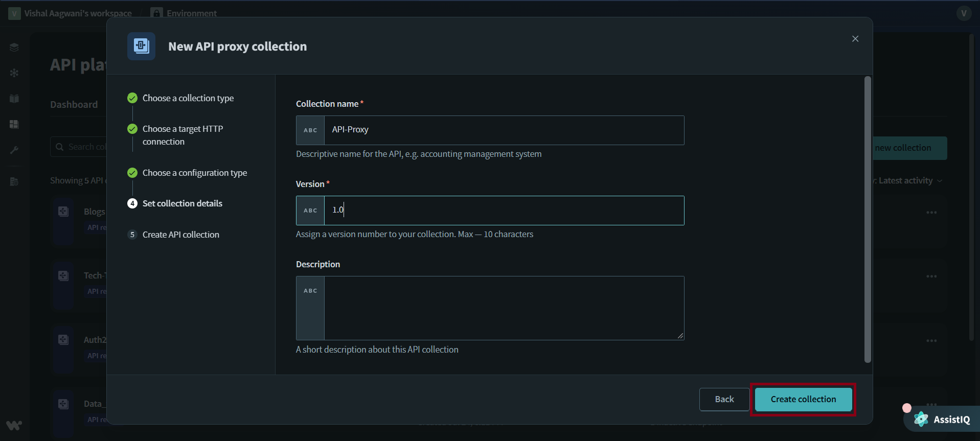The width and height of the screenshot is (980, 441).
Task: Click the ABC type badge of Version field
Action: (310, 211)
